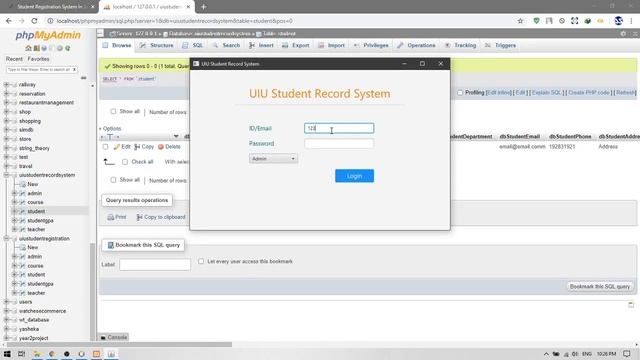Open the Chrome profile avatar
The height and width of the screenshot is (360, 640).
[618, 21]
